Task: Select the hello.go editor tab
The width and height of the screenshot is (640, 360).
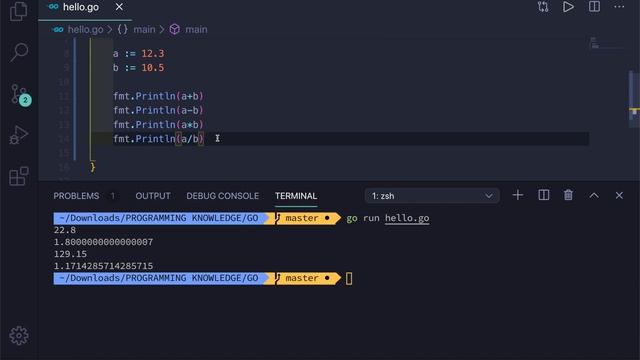Action: pyautogui.click(x=85, y=7)
